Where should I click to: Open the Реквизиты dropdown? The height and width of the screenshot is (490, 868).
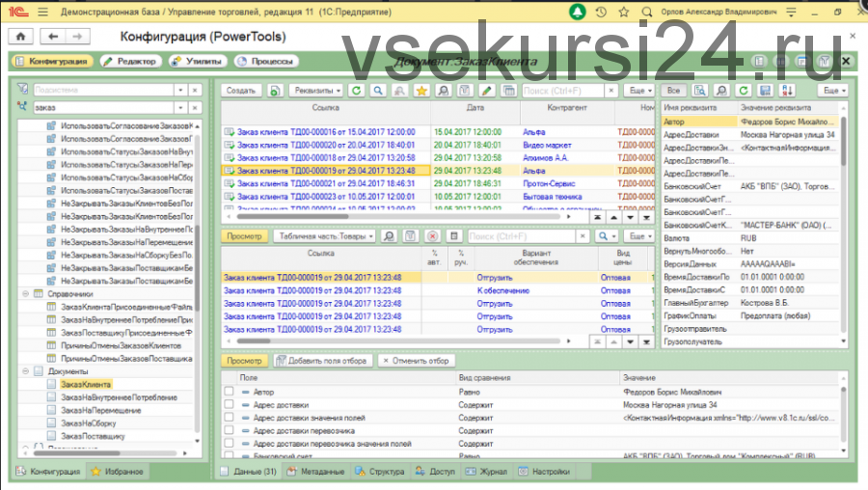[315, 90]
